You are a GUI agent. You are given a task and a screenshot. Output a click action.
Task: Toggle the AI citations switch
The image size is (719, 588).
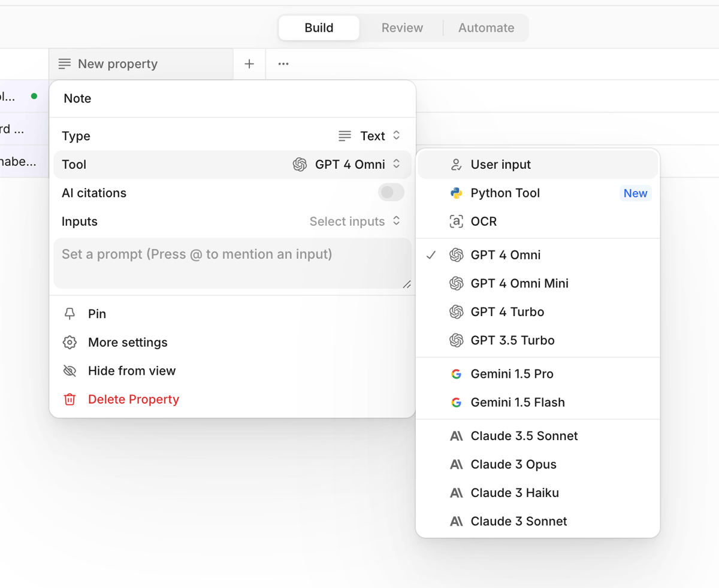390,192
